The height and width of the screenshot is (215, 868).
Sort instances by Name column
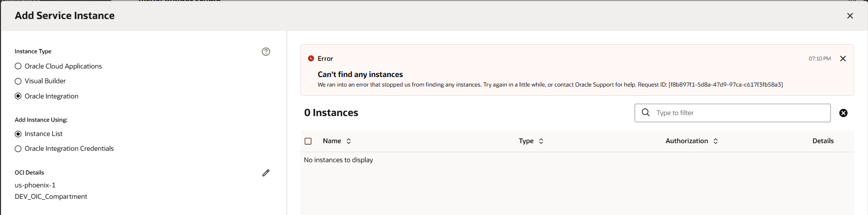click(348, 141)
